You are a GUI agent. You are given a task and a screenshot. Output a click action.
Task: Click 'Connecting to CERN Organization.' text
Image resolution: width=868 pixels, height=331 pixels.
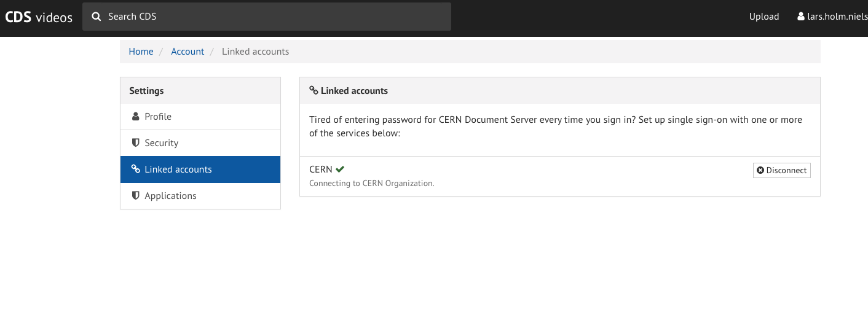click(x=372, y=183)
